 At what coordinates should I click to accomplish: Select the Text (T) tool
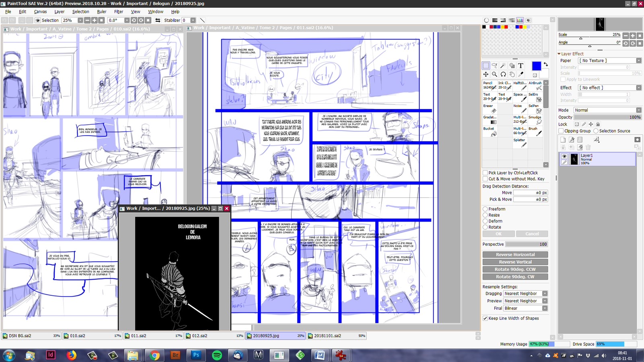pyautogui.click(x=521, y=66)
